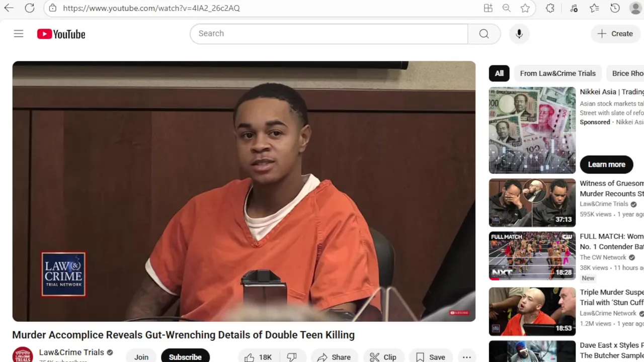Save the video to a playlist
This screenshot has width=644, height=362.
(x=431, y=357)
